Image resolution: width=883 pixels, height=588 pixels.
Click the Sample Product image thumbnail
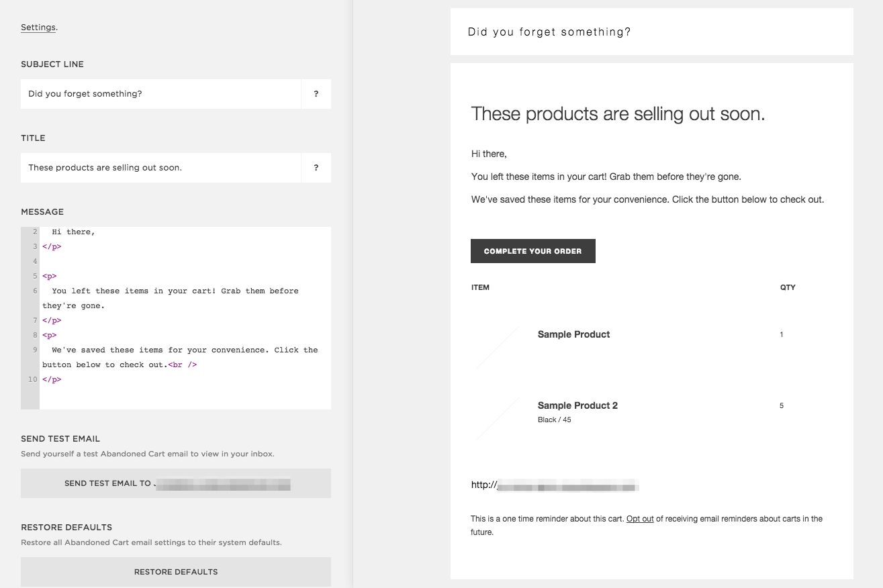point(498,347)
